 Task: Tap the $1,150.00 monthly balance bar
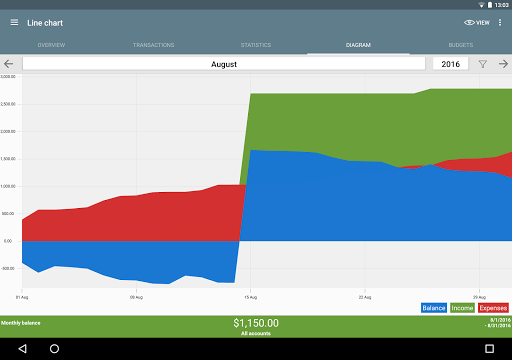[x=256, y=327]
